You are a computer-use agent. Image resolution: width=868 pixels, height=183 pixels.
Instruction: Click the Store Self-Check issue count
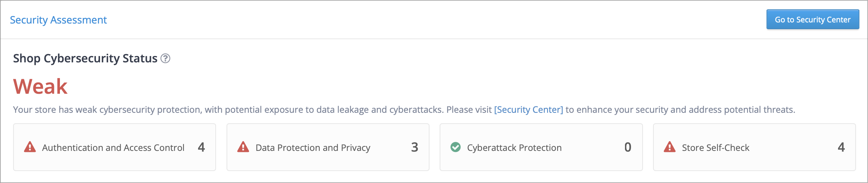(x=841, y=147)
